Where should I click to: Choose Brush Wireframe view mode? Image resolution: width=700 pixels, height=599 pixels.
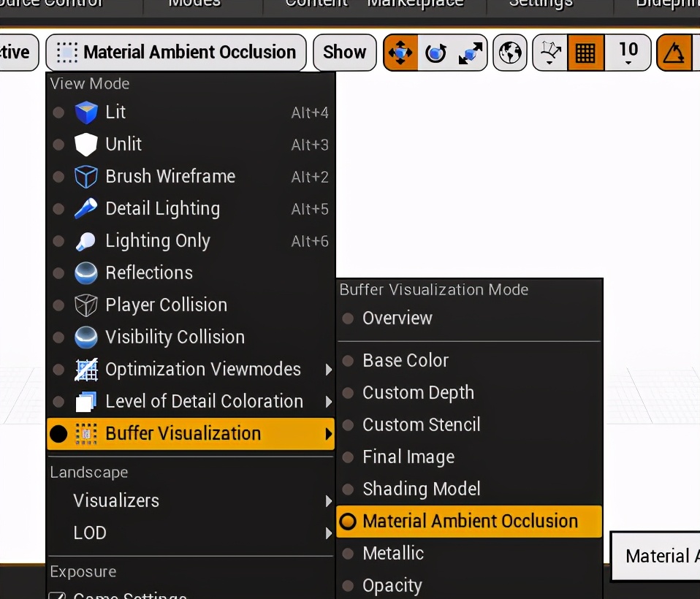pyautogui.click(x=191, y=176)
